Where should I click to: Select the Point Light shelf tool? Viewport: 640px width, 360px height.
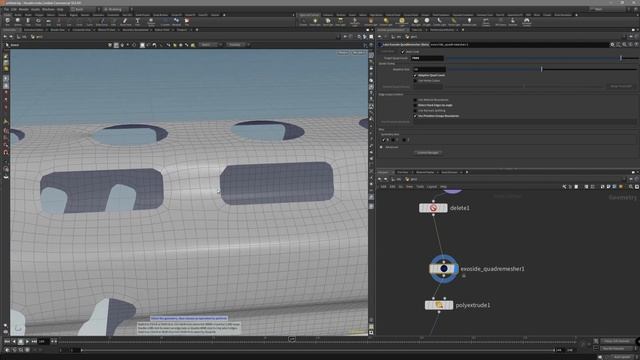pyautogui.click(x=315, y=21)
